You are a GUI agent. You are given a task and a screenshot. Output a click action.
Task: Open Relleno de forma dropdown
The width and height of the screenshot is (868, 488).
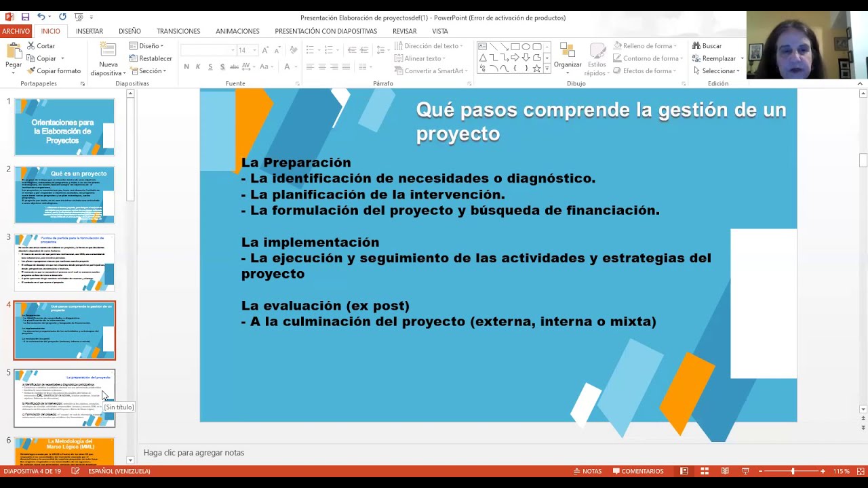[646, 46]
